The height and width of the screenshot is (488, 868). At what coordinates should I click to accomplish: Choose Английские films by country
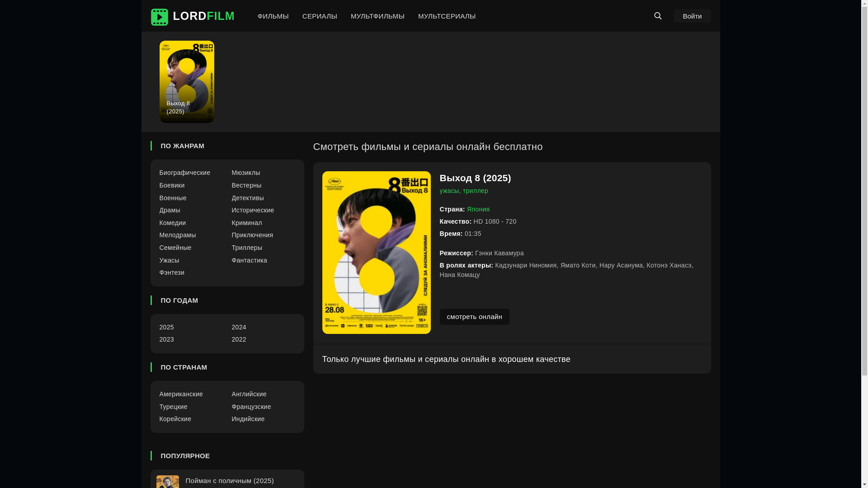tap(249, 394)
